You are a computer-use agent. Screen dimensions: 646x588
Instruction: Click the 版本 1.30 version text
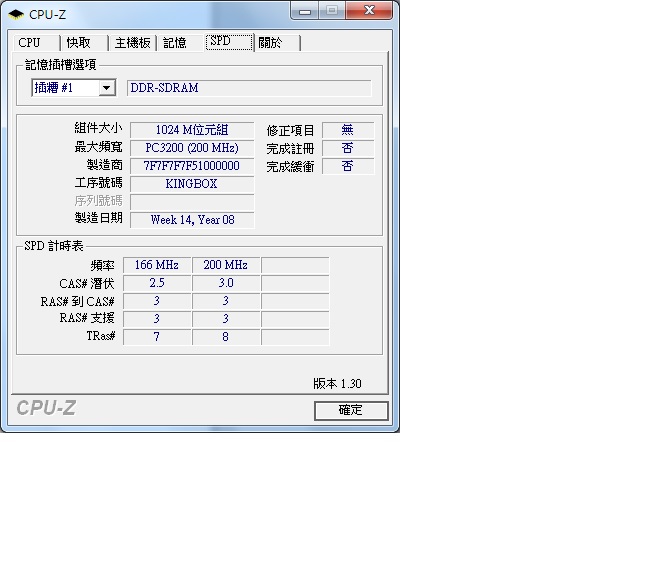[x=337, y=384]
